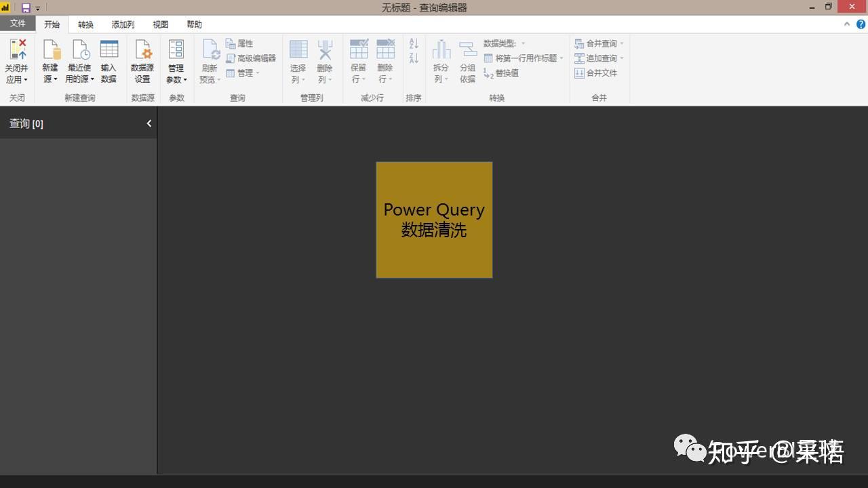This screenshot has height=488, width=868.
Task: Close the 查询编辑器 window
Action: (x=852, y=7)
